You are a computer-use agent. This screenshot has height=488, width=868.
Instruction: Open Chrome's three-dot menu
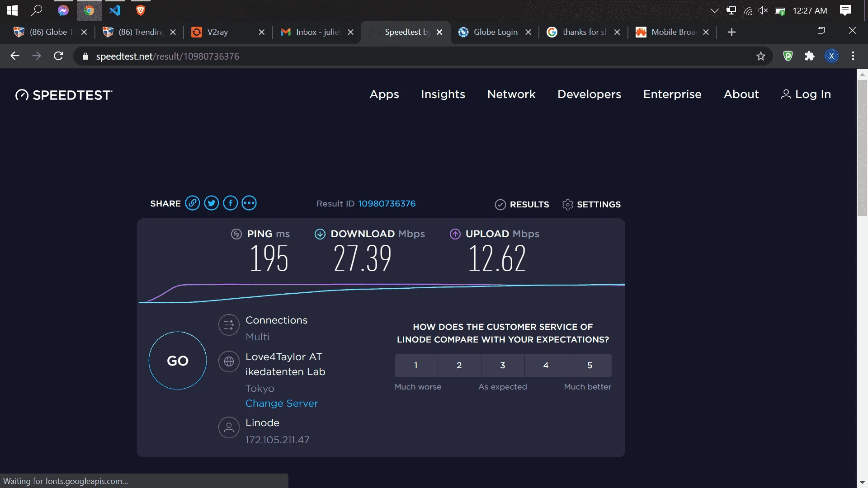pos(853,56)
